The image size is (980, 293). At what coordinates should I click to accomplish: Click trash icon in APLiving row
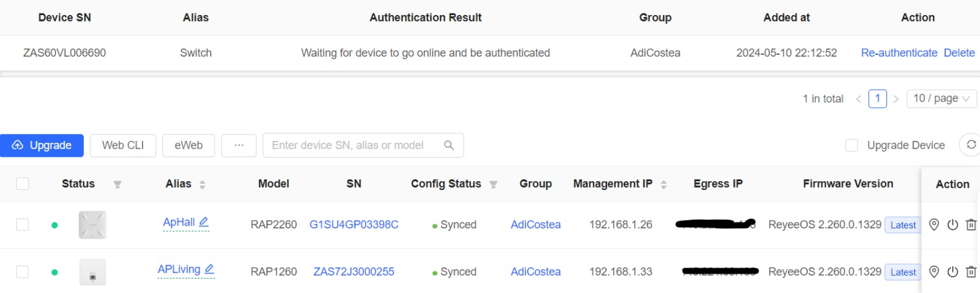pyautogui.click(x=971, y=272)
